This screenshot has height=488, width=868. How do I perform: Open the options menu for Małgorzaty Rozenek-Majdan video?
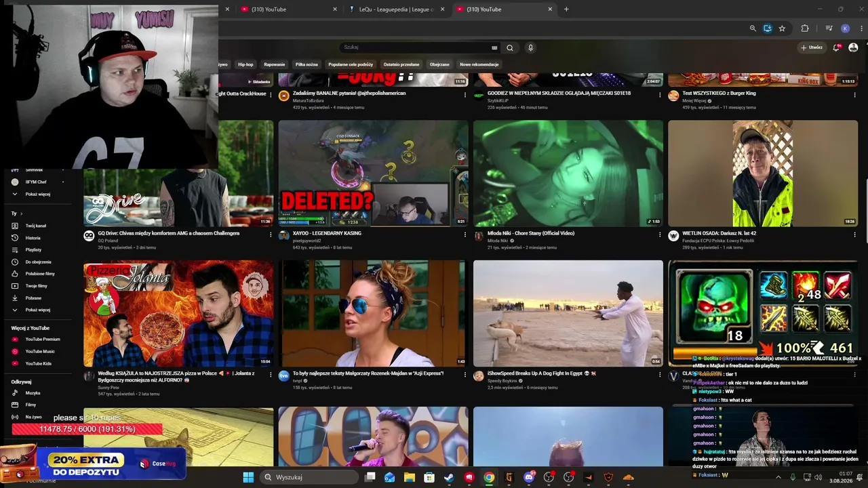coord(465,375)
